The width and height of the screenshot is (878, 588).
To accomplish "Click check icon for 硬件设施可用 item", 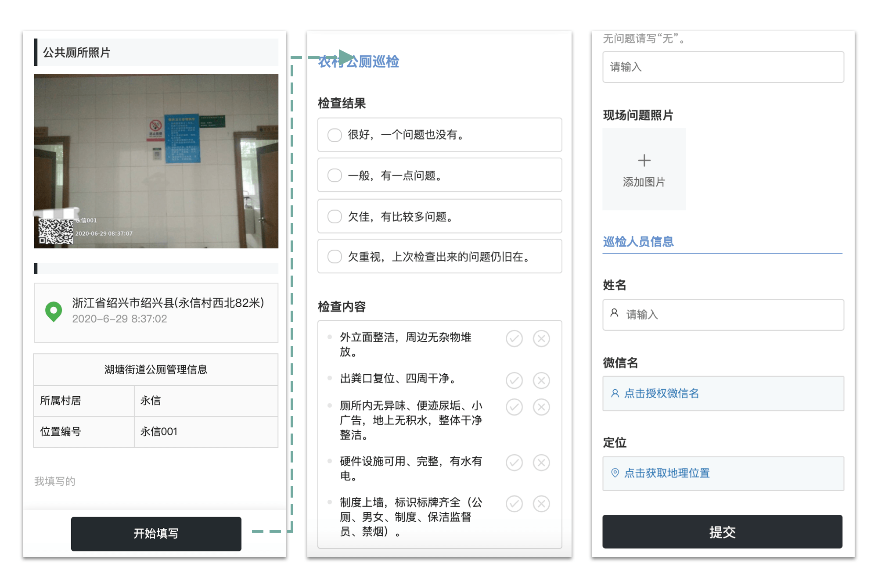I will [514, 463].
